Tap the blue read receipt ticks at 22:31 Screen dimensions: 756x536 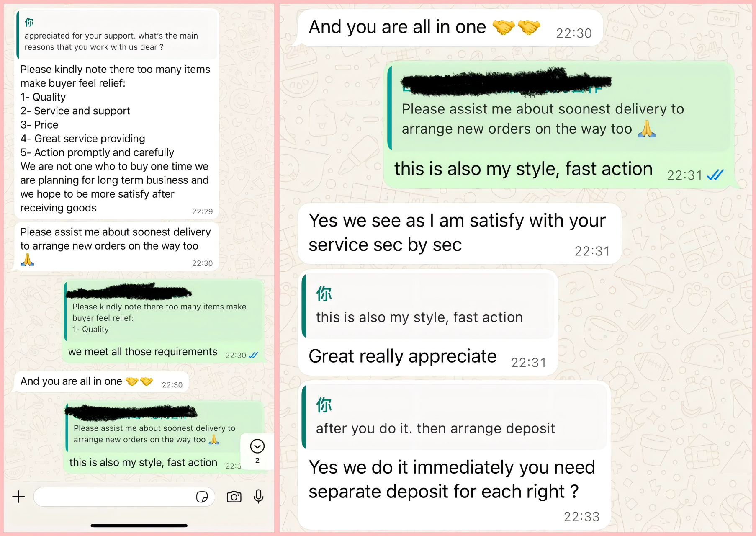click(715, 175)
